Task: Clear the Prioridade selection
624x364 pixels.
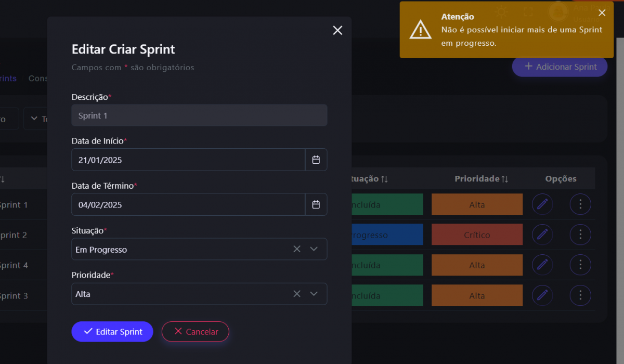Action: [x=297, y=294]
